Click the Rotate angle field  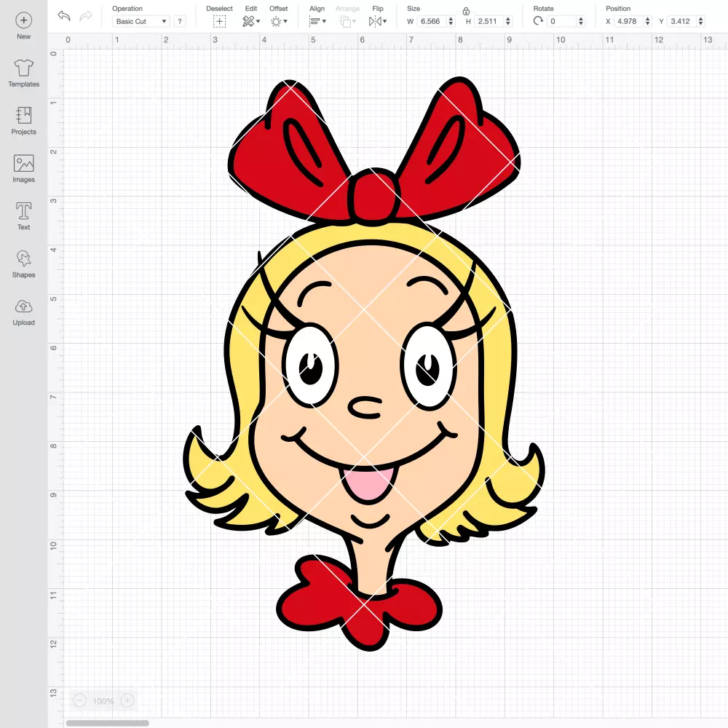click(561, 21)
